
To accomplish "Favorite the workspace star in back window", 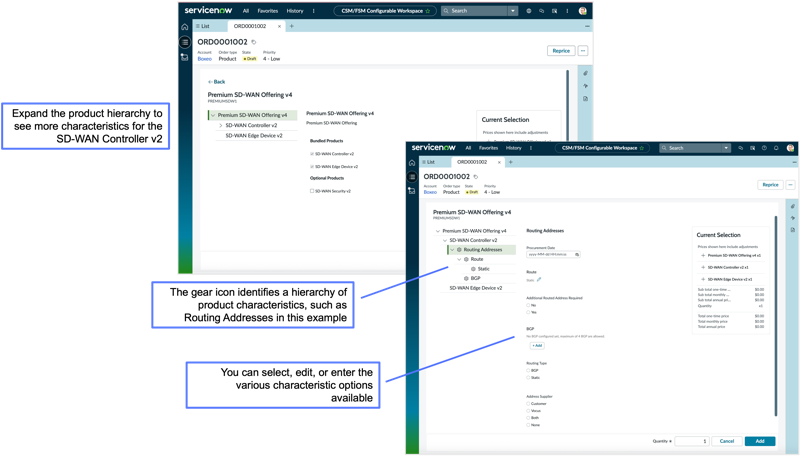I will [428, 11].
